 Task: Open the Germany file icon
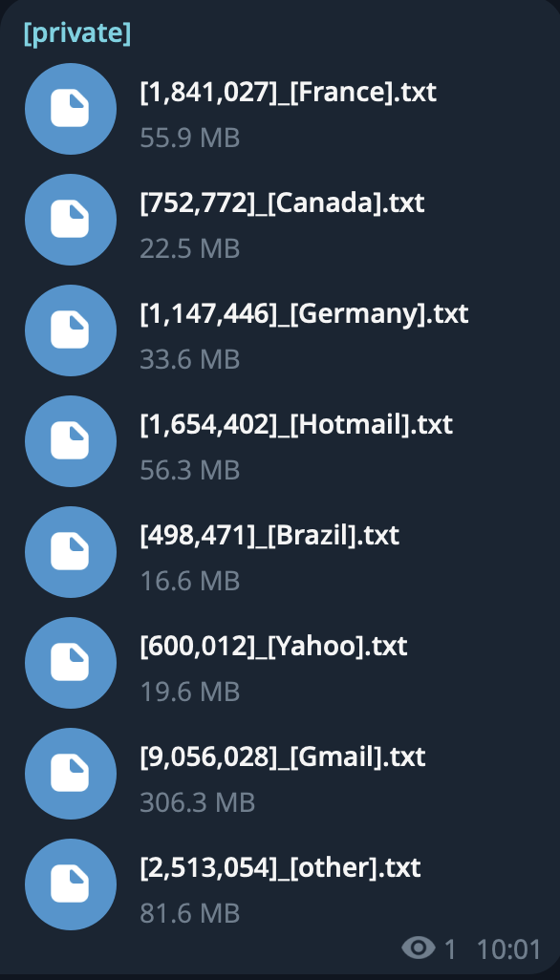(71, 330)
